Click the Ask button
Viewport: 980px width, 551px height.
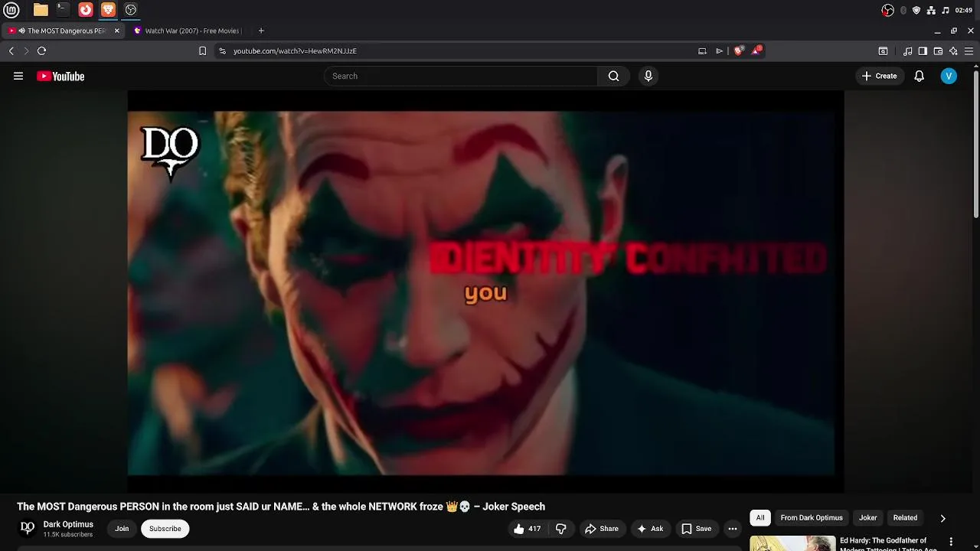point(650,529)
